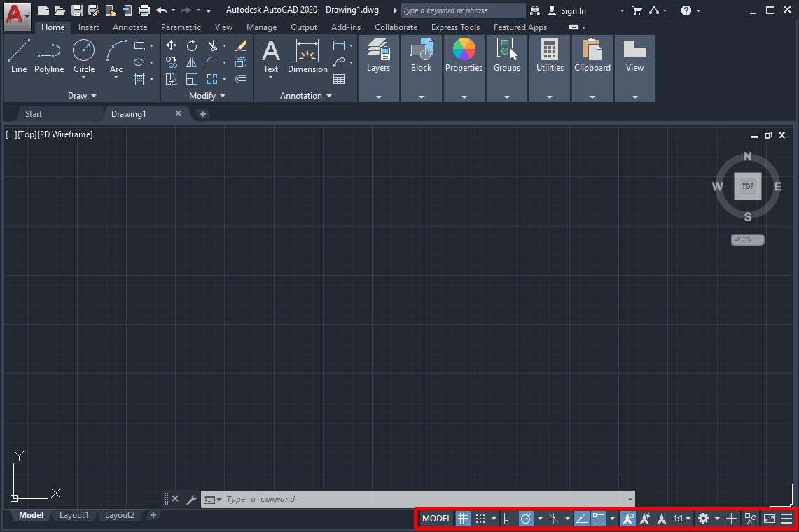
Task: Select the Mirror tool
Action: pos(191,62)
